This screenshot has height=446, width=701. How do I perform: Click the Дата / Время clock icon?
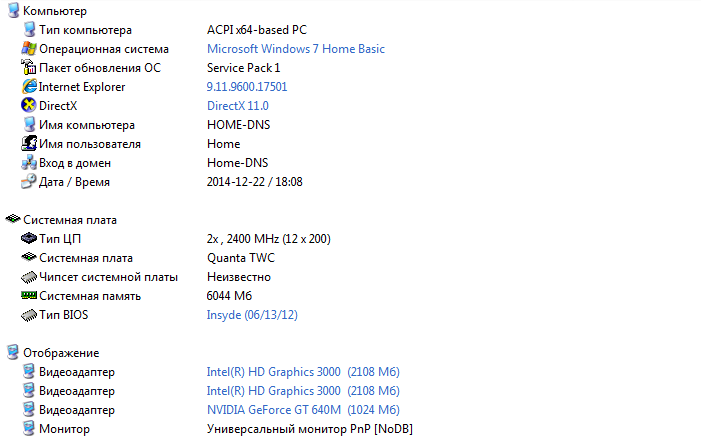(x=28, y=182)
